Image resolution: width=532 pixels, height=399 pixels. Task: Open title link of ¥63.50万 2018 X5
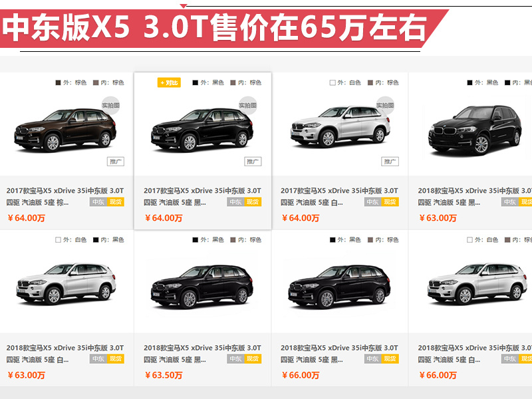click(202, 354)
